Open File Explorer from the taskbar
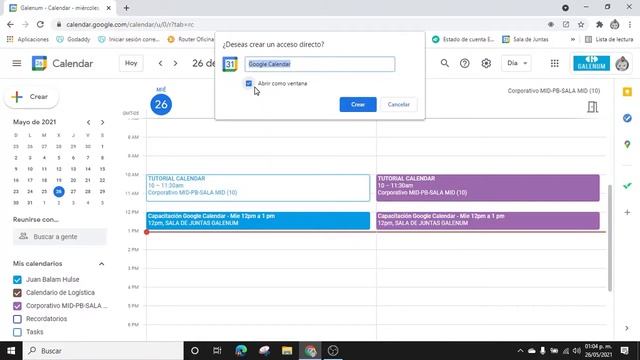This screenshot has width=640, height=360. click(x=287, y=351)
